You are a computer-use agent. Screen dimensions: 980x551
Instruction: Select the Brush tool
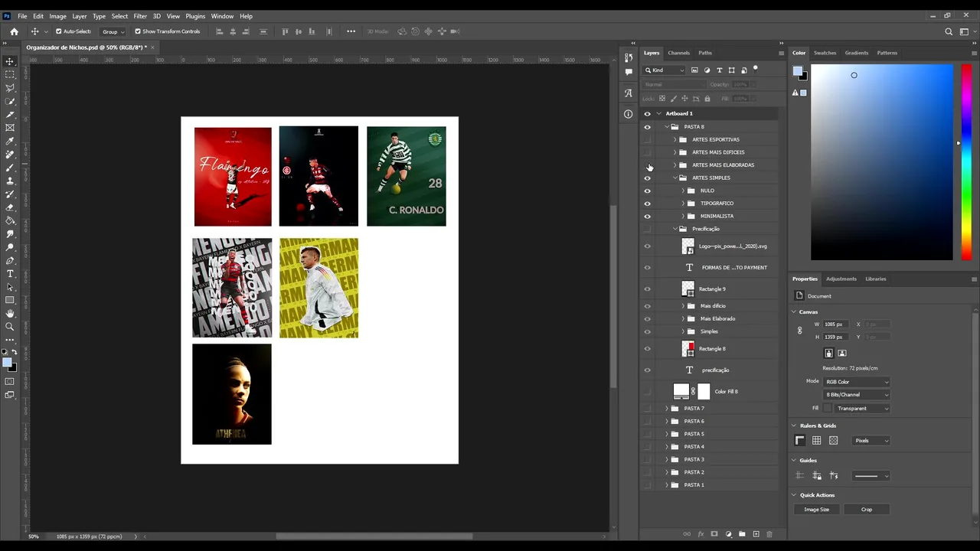[x=10, y=168]
